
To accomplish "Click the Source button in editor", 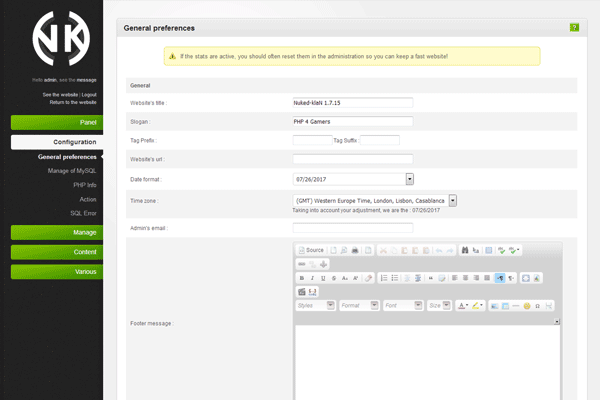I will tap(311, 249).
